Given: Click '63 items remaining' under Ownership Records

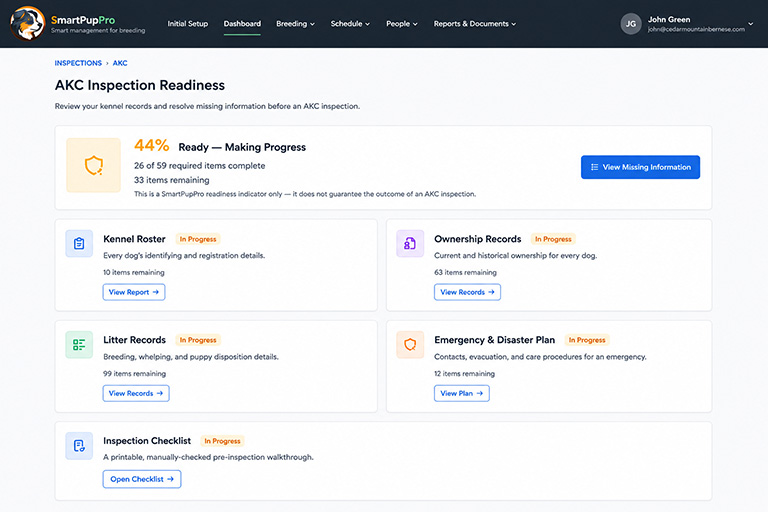Looking at the screenshot, I should click(x=465, y=272).
